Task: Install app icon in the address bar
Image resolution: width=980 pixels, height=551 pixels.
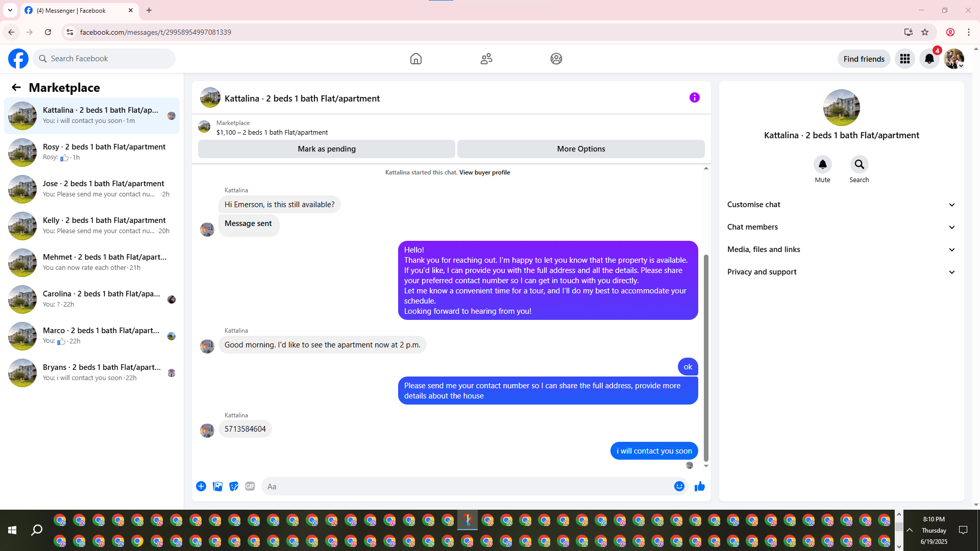Action: (x=909, y=32)
